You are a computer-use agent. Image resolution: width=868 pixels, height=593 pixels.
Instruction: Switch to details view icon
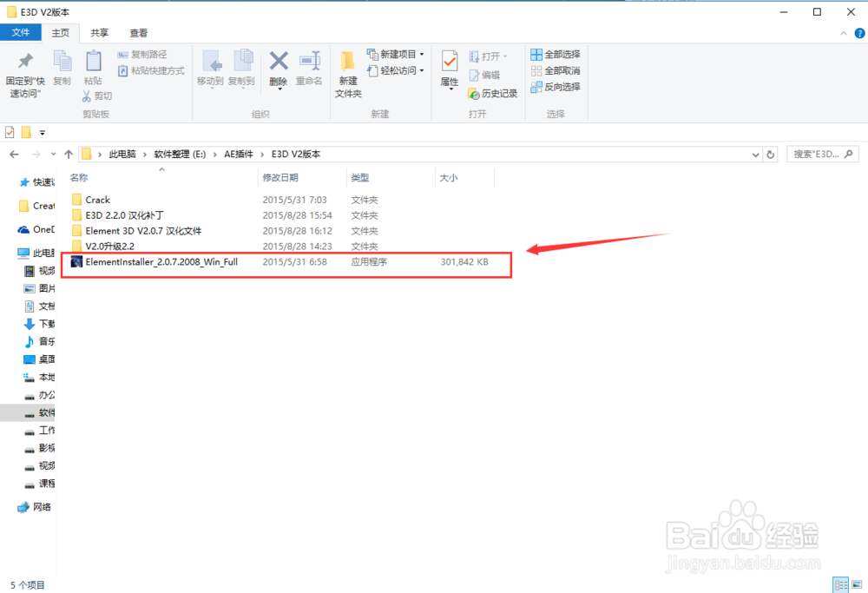click(x=841, y=584)
